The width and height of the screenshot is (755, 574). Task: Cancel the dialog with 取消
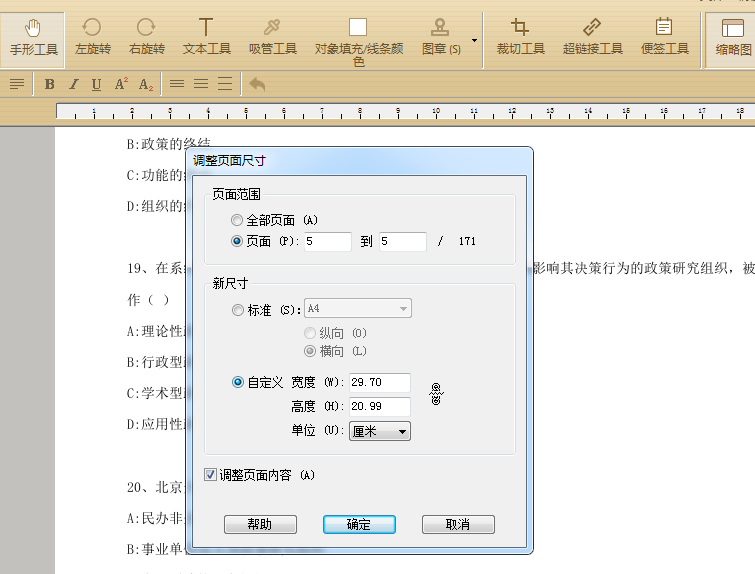(458, 524)
